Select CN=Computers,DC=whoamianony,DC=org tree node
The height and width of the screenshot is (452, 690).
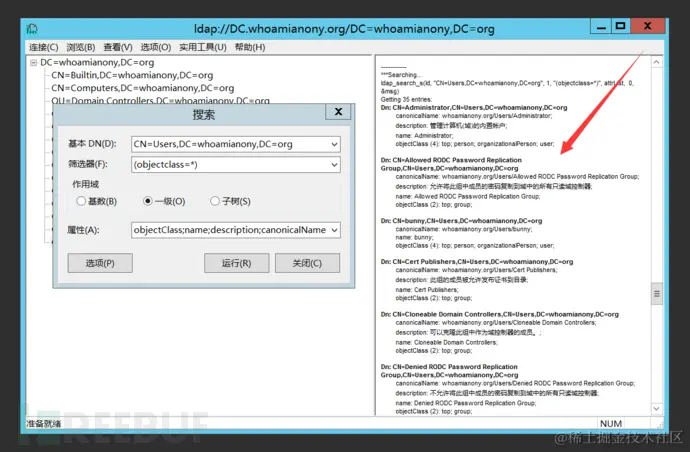(143, 88)
